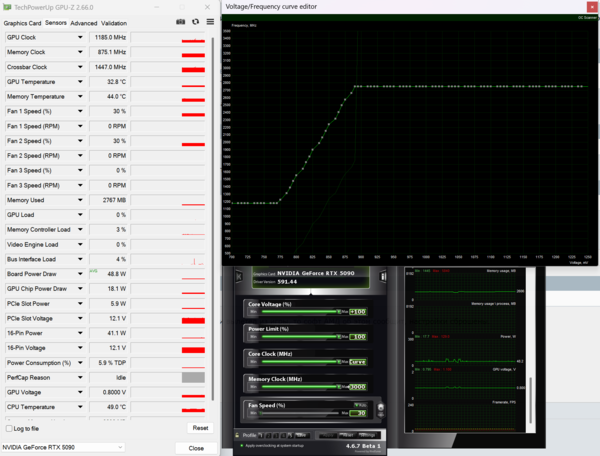This screenshot has height=456, width=600.
Task: Click the Core Clock 'Curve' value field
Action: (358, 362)
